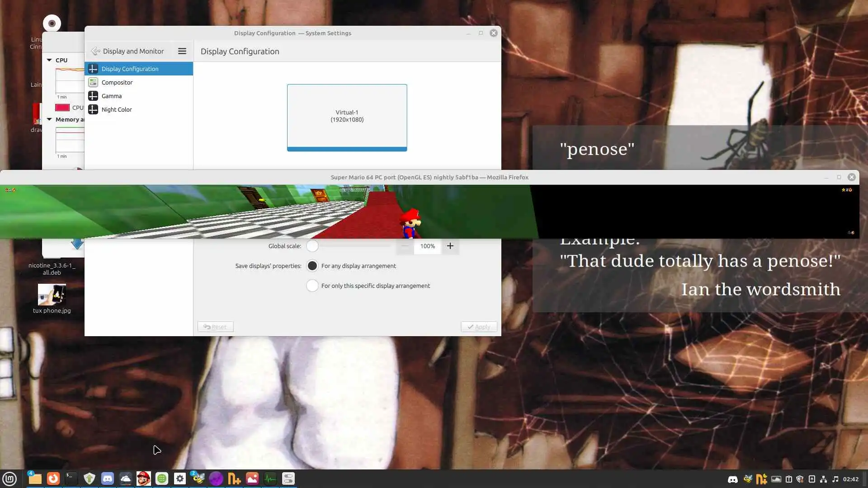Click the Apply button

[479, 327]
